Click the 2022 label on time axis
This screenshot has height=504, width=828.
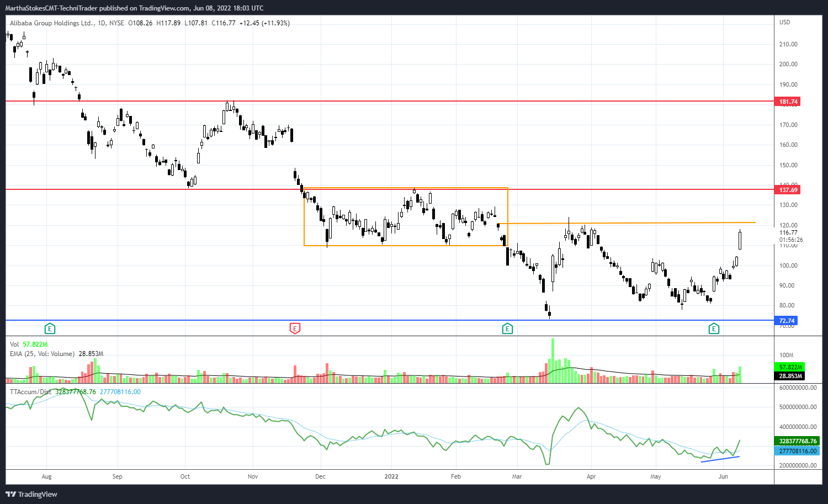(391, 476)
